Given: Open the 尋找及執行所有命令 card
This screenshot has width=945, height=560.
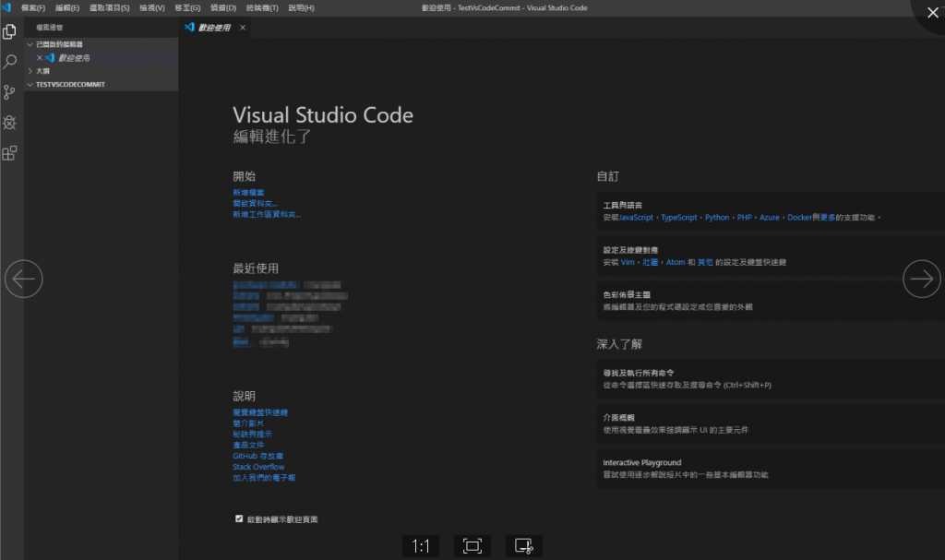Looking at the screenshot, I should coord(771,378).
